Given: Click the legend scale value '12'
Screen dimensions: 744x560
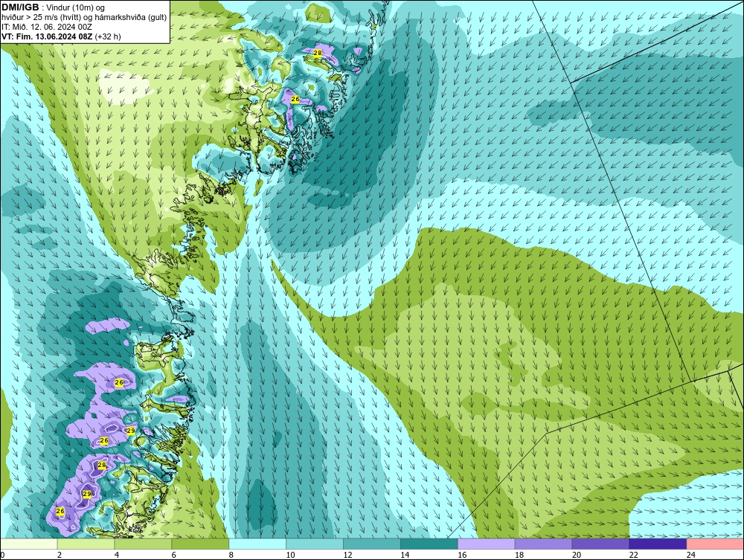Looking at the screenshot, I should click(347, 555).
